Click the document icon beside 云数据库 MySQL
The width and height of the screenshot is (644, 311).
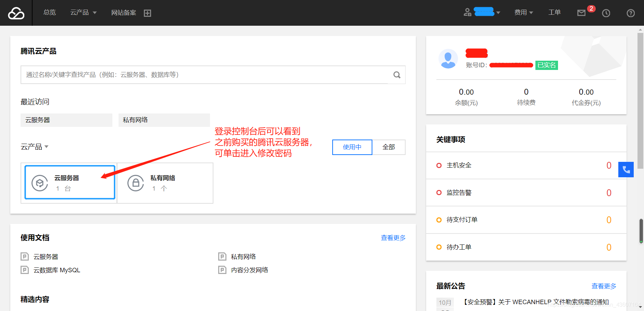(x=25, y=270)
